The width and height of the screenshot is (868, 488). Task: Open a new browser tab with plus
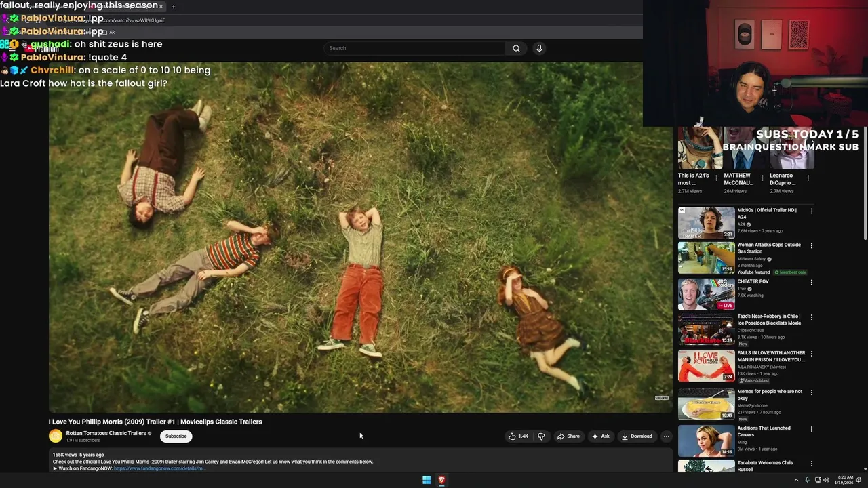point(173,7)
